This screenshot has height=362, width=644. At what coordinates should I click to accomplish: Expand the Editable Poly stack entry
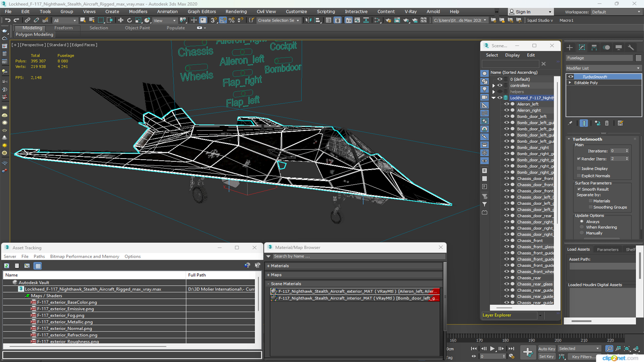tap(570, 83)
